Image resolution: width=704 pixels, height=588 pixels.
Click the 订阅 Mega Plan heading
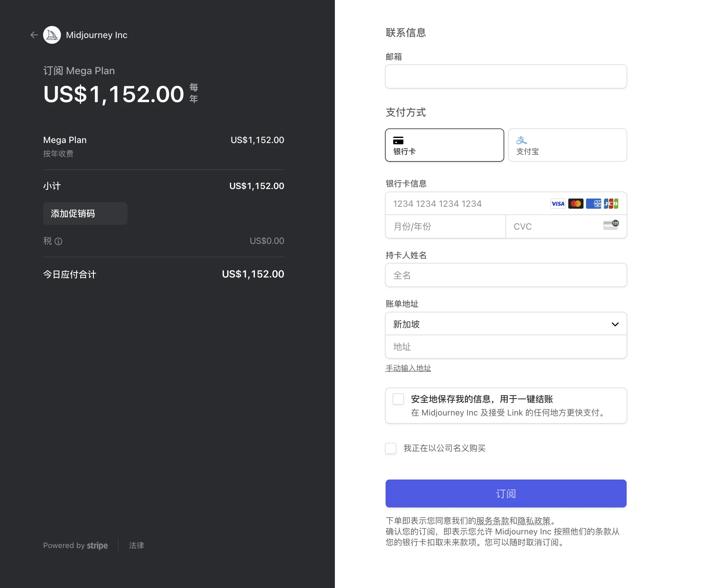click(x=79, y=71)
